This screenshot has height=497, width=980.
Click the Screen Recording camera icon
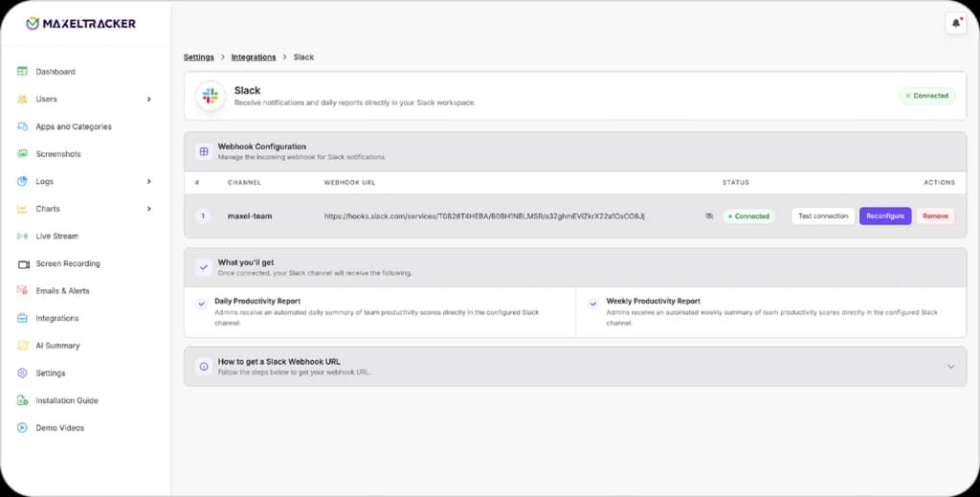pyautogui.click(x=23, y=263)
